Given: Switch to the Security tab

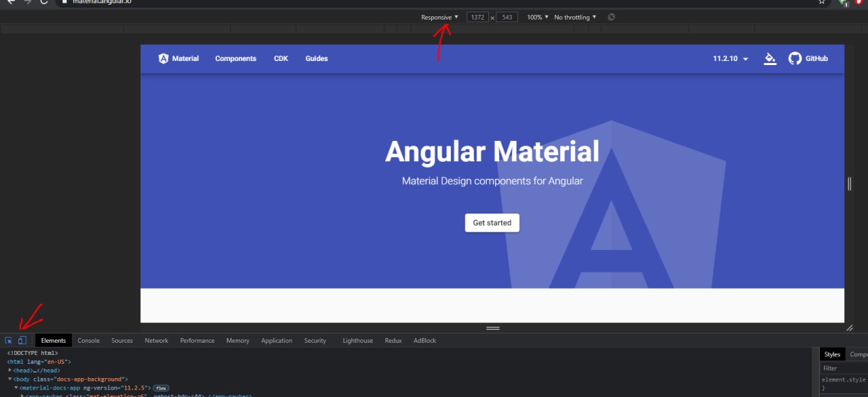Looking at the screenshot, I should click(x=315, y=340).
